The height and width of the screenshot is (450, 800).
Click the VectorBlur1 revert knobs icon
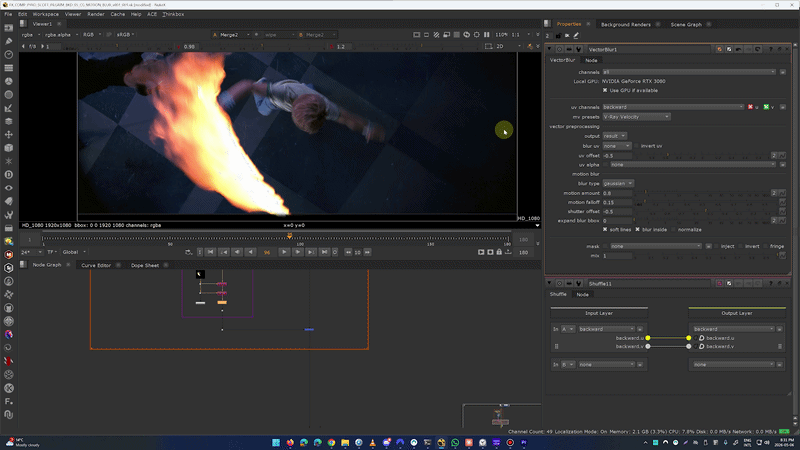[x=758, y=49]
